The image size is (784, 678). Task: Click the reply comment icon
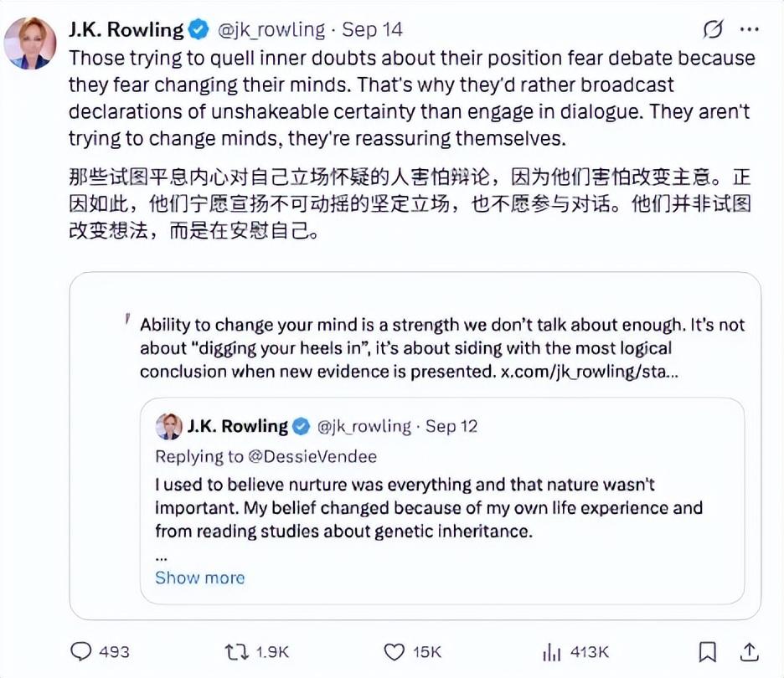80,651
